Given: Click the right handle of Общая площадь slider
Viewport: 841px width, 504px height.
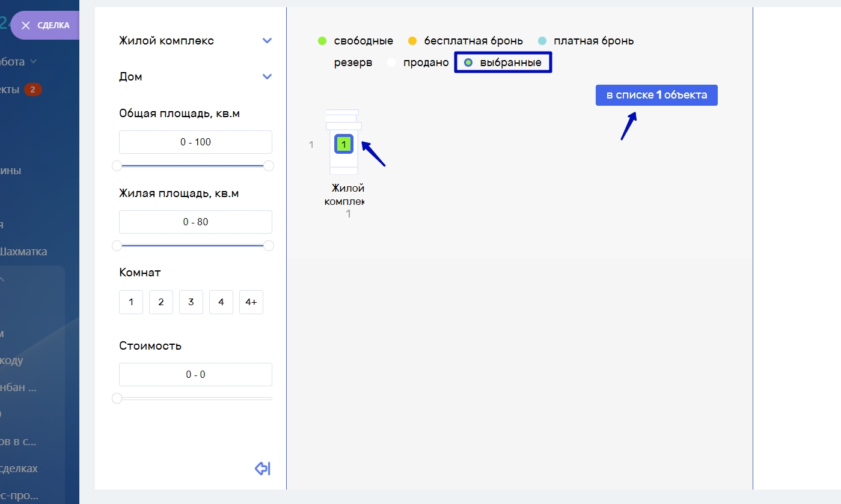Looking at the screenshot, I should tap(269, 166).
